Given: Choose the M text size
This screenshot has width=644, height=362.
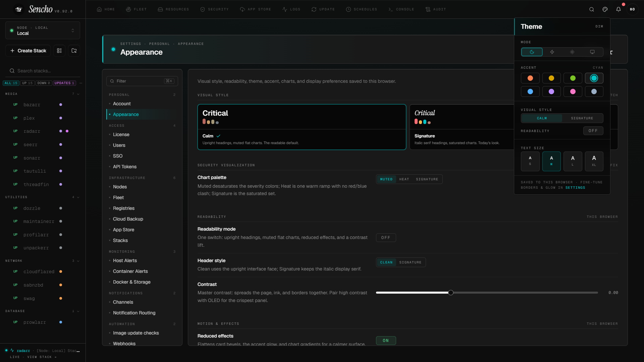Looking at the screenshot, I should click(551, 161).
